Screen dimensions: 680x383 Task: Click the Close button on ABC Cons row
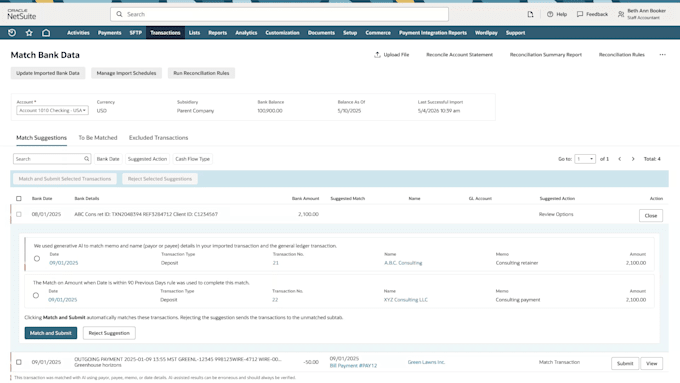(x=651, y=216)
